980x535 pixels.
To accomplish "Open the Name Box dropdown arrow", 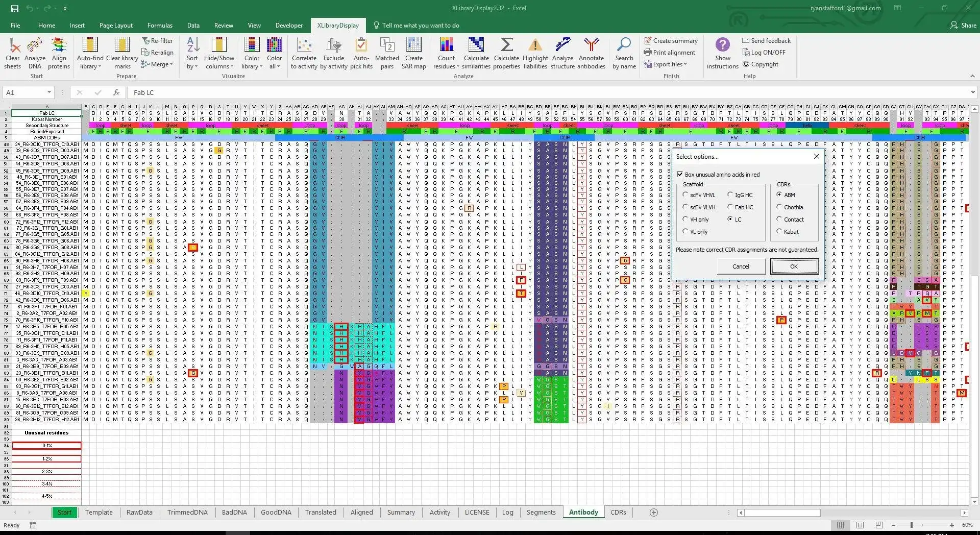I will click(x=49, y=92).
